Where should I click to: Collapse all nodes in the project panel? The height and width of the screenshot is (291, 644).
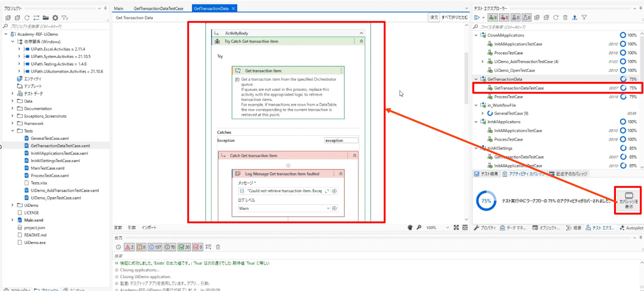click(x=17, y=18)
